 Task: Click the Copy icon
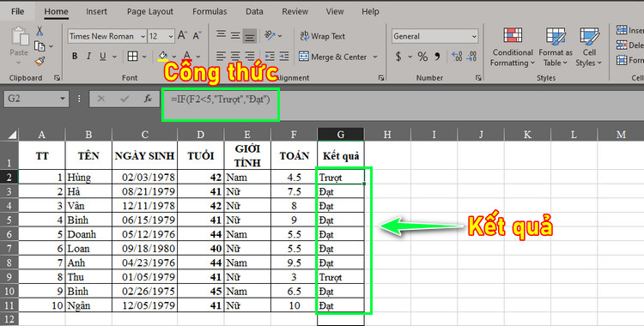[x=39, y=46]
